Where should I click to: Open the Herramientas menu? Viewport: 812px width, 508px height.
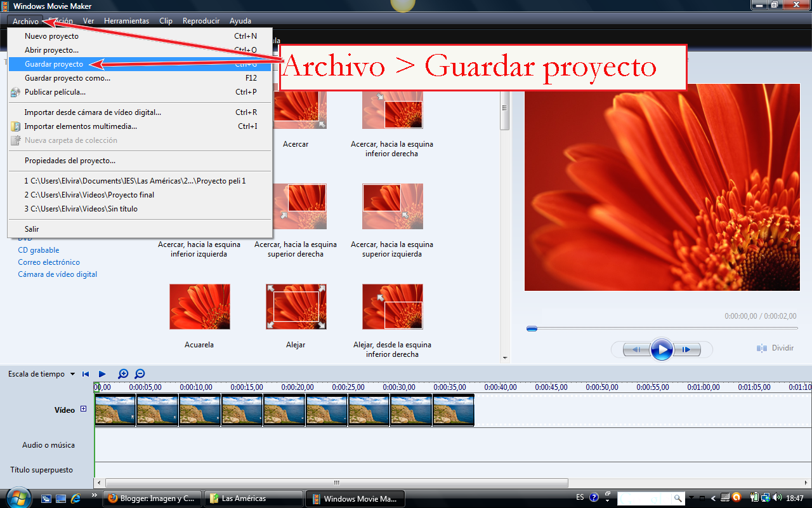coord(126,21)
